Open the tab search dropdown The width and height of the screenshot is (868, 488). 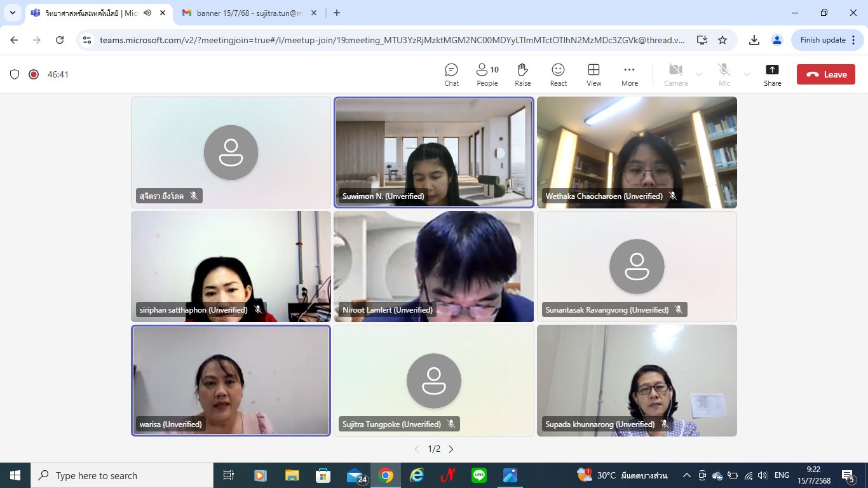click(x=13, y=13)
